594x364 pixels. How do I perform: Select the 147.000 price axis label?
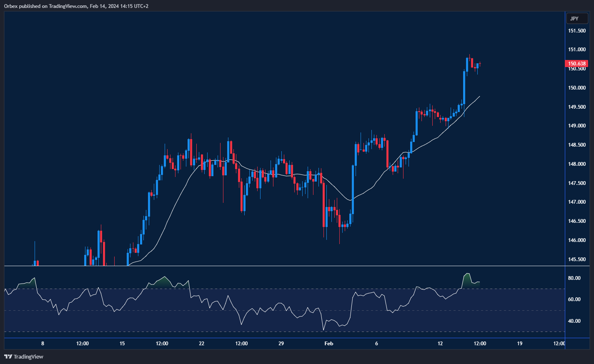click(577, 202)
